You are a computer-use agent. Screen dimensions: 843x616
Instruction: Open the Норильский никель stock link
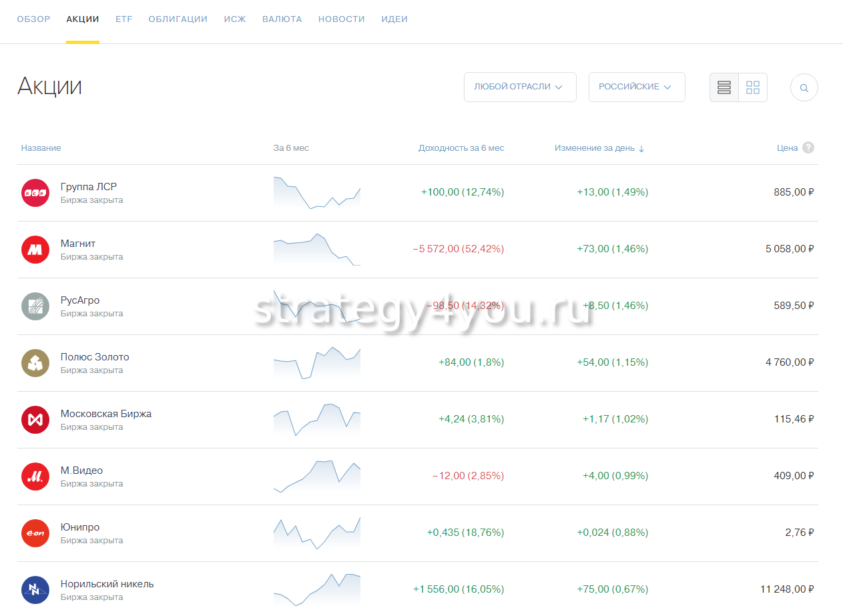[107, 584]
